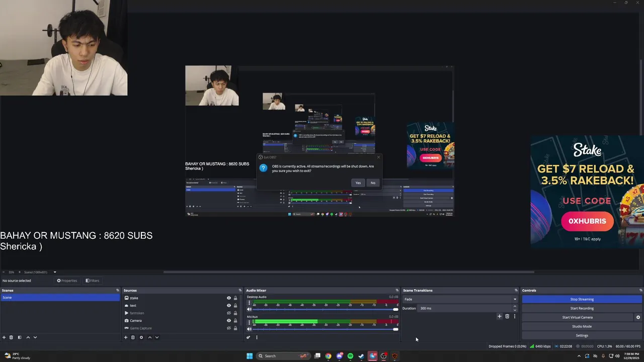644x362 pixels.
Task: Undock the Scene Transitions panel
Action: click(x=516, y=290)
